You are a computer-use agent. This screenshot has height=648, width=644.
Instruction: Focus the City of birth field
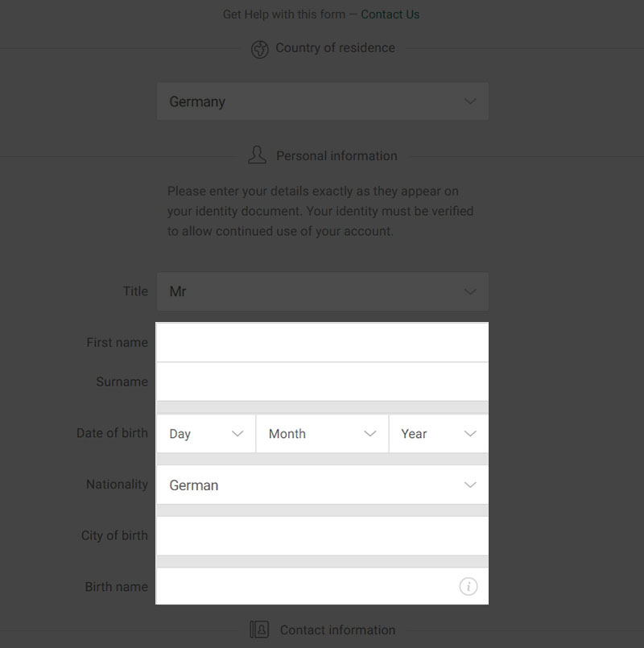[x=323, y=535]
